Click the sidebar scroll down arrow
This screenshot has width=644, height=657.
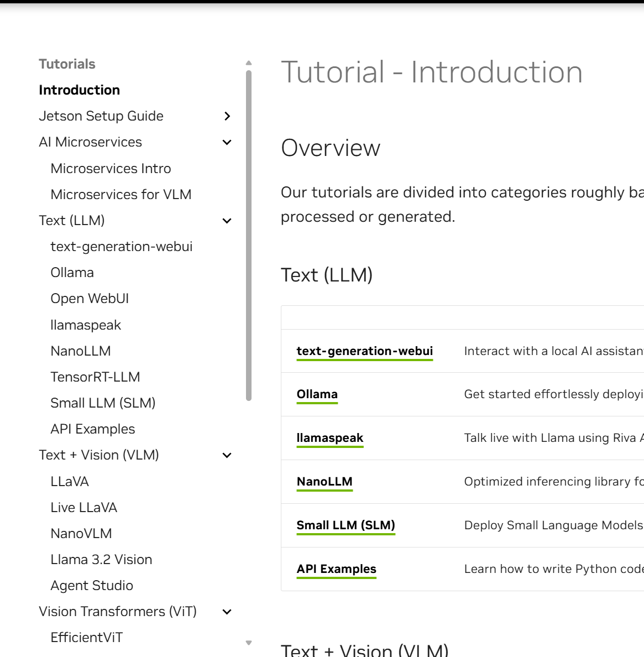pyautogui.click(x=249, y=643)
